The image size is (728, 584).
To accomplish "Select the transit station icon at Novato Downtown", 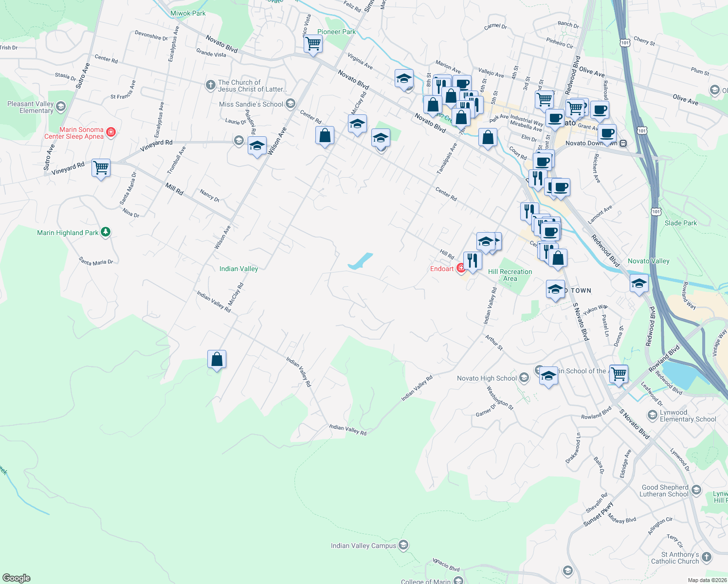I will 623,143.
